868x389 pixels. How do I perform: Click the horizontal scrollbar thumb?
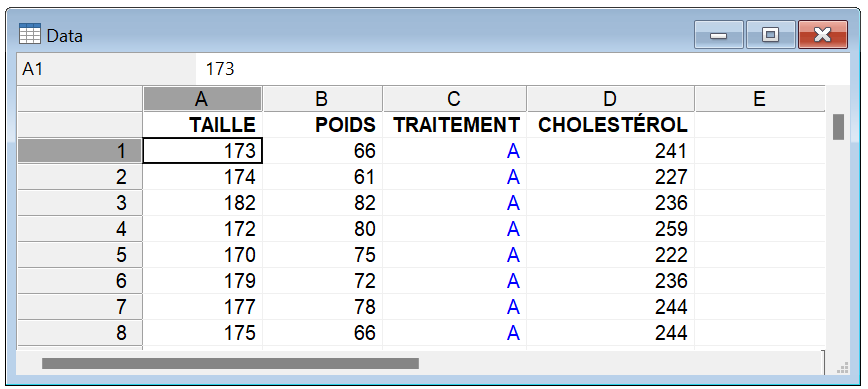click(x=230, y=364)
